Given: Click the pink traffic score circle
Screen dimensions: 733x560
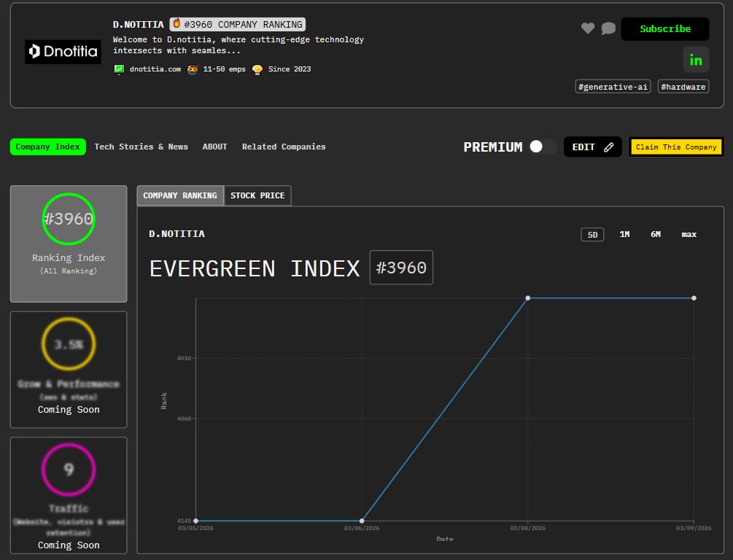Looking at the screenshot, I should [x=69, y=470].
